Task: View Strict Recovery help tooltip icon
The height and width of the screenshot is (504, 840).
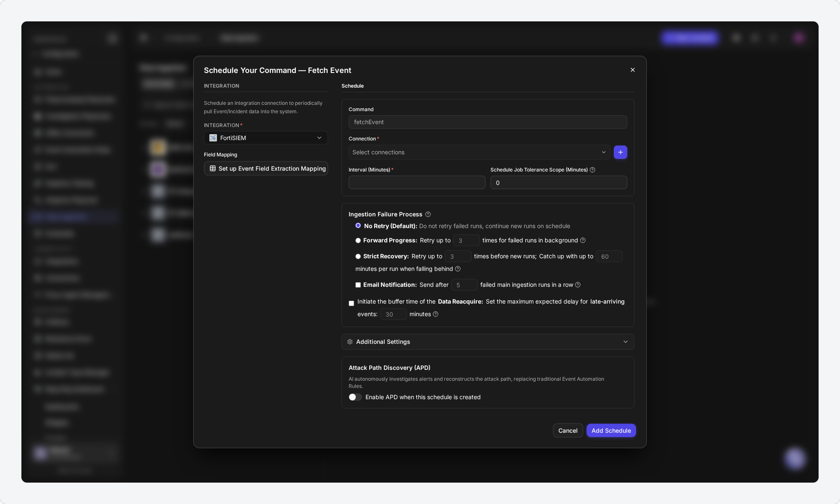Action: (x=458, y=269)
